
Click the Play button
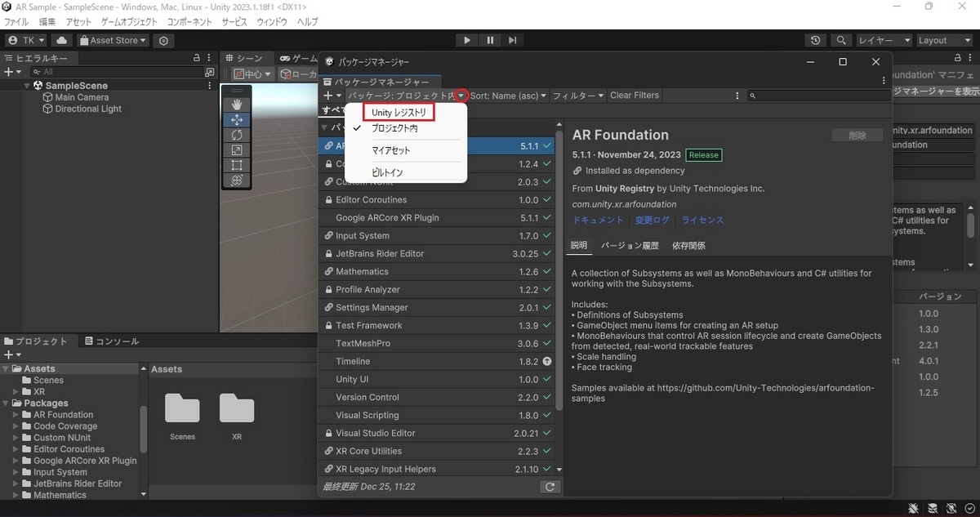[x=466, y=40]
